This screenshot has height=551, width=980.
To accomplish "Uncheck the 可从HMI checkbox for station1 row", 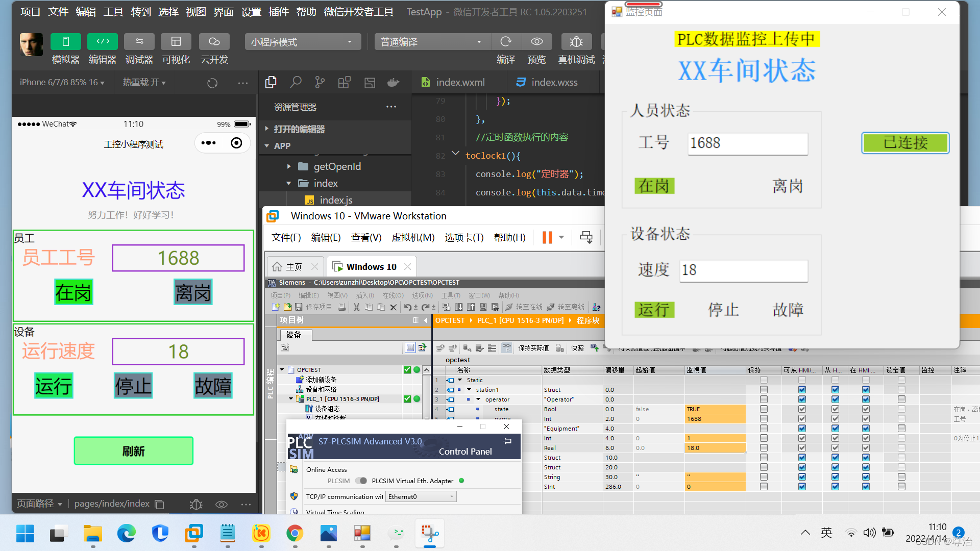I will pyautogui.click(x=802, y=390).
